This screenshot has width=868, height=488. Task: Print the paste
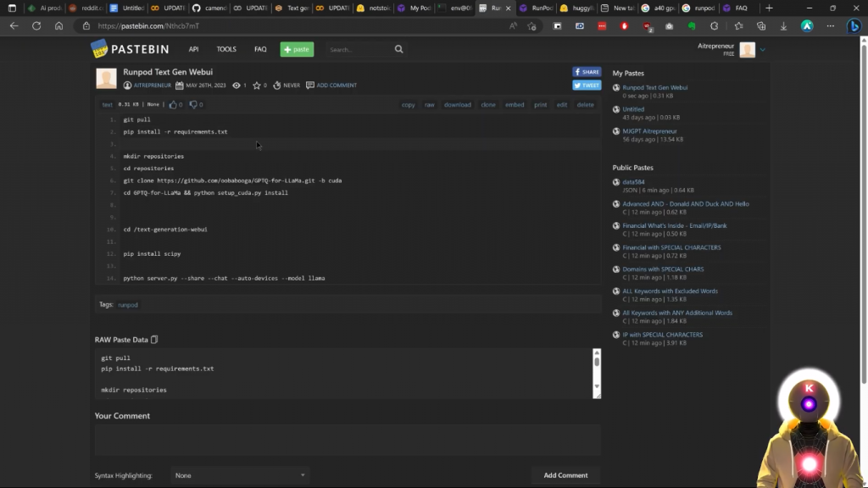pyautogui.click(x=540, y=104)
